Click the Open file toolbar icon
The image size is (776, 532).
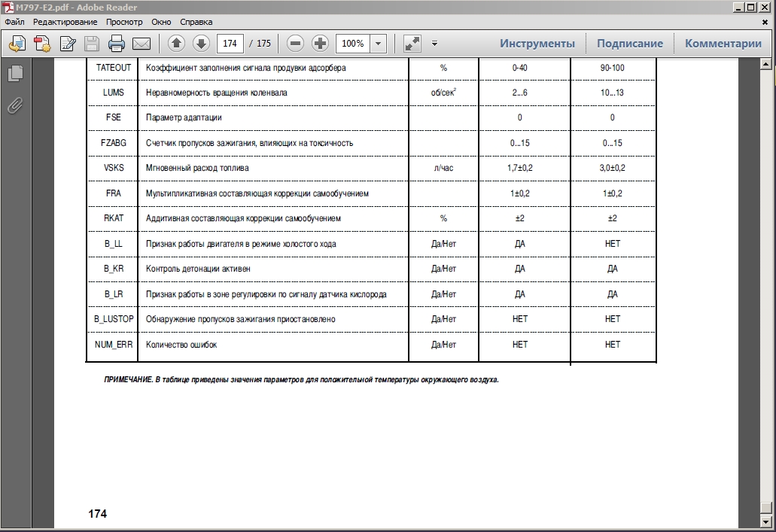point(17,44)
